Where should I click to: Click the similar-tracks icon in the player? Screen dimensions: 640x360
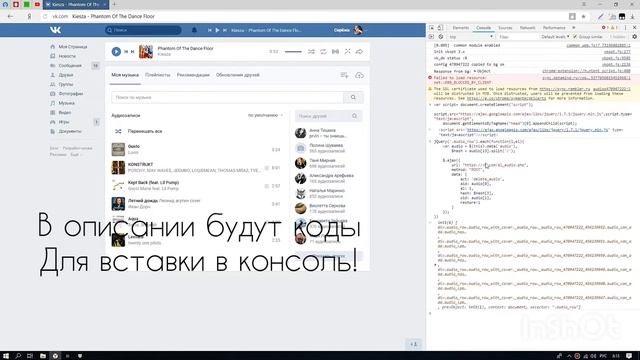[x=347, y=51]
